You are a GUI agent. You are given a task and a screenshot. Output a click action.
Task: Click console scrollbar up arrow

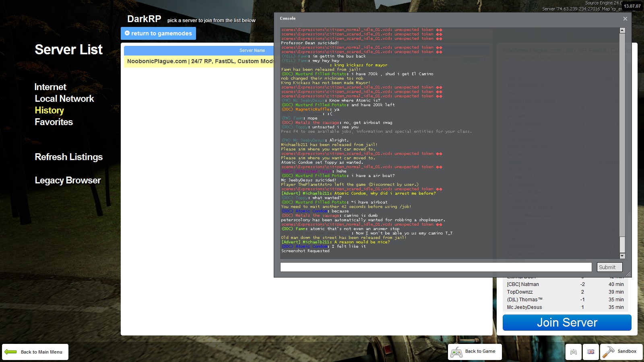(x=622, y=30)
